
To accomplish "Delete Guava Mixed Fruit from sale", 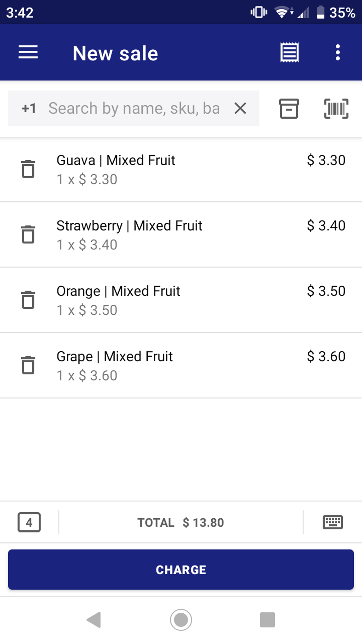I will 28,169.
